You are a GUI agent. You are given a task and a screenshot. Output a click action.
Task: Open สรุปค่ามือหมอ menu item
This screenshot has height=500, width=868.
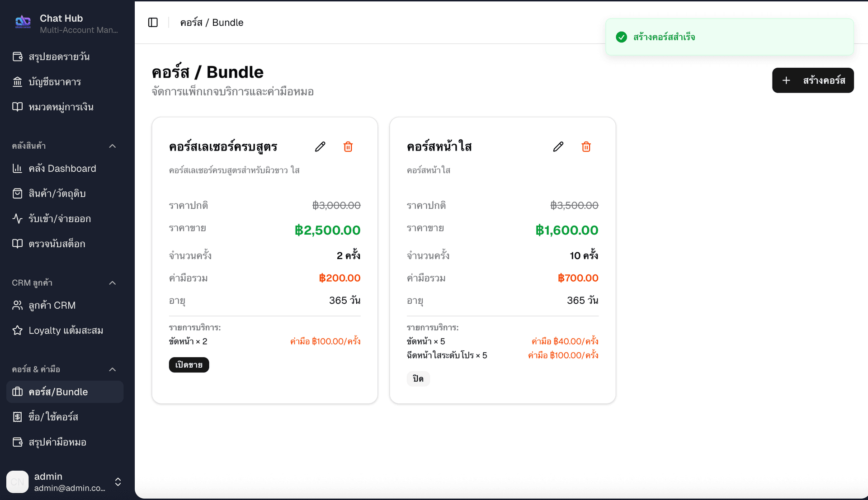click(x=57, y=442)
